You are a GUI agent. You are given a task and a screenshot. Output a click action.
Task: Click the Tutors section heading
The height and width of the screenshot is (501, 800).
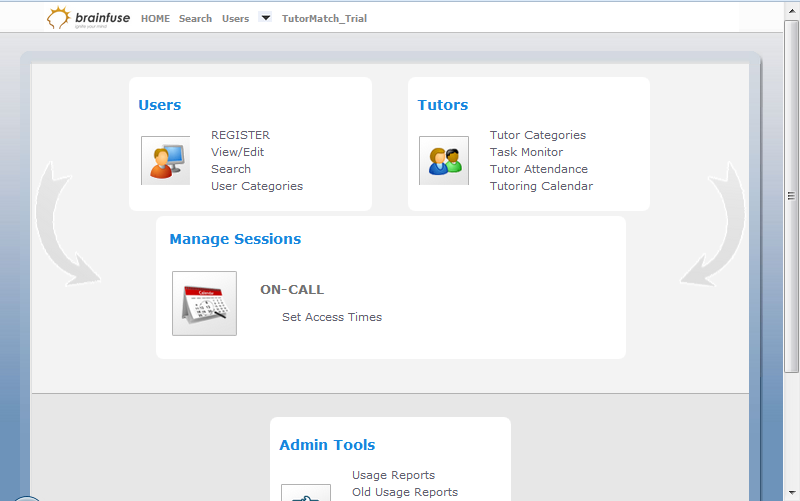click(443, 105)
